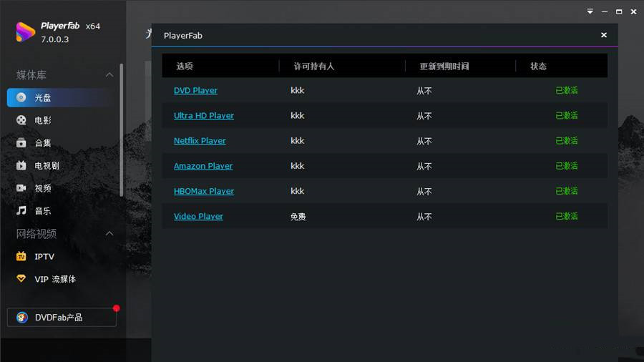Select the 光盘 disc icon in sidebar
The height and width of the screenshot is (362, 644).
tap(21, 98)
